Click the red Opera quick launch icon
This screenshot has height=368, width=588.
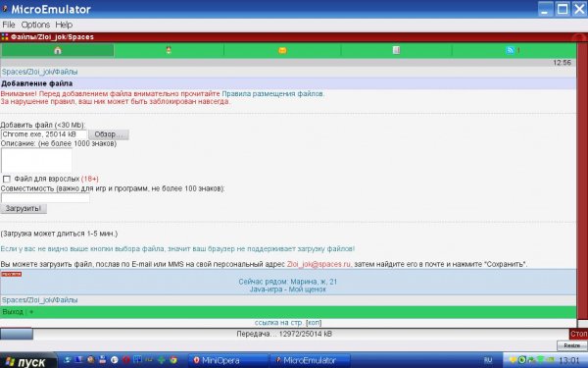pos(126,360)
